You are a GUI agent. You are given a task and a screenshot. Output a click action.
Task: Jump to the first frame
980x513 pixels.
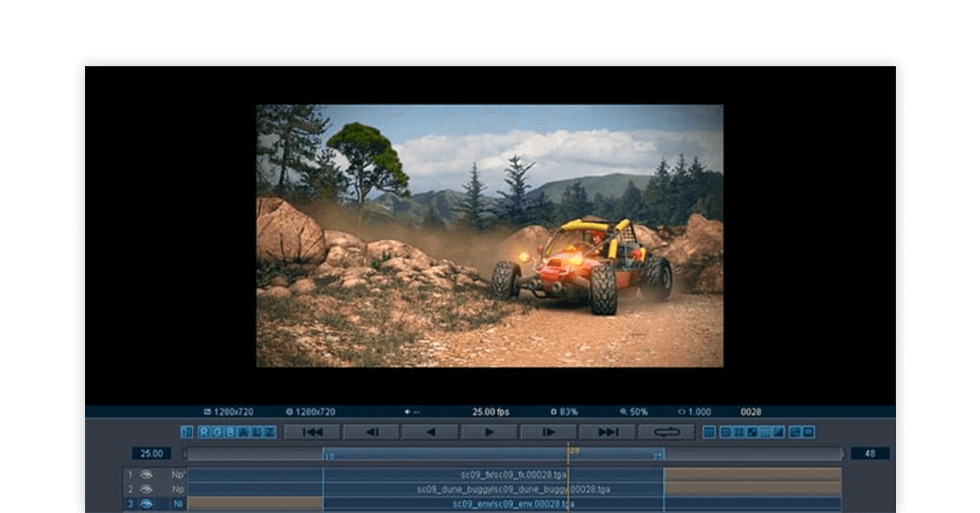pyautogui.click(x=312, y=432)
